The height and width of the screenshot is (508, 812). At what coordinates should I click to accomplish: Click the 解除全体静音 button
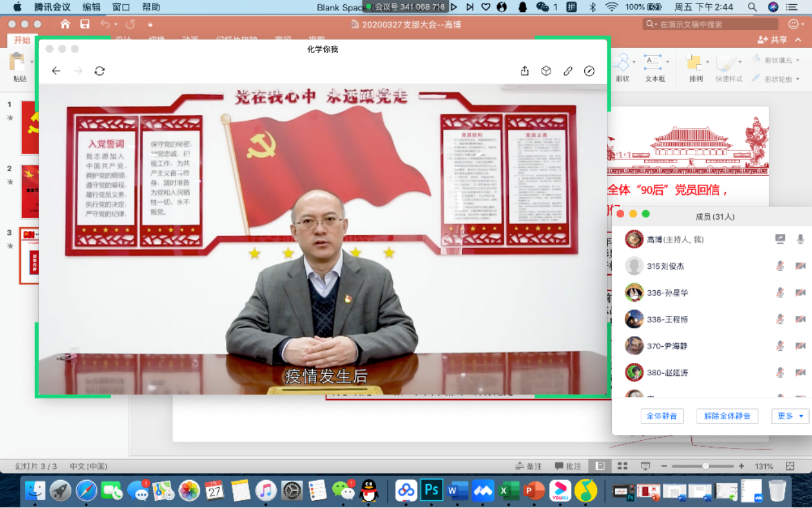pyautogui.click(x=727, y=416)
